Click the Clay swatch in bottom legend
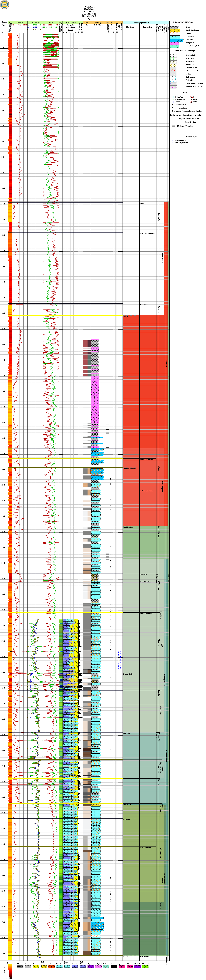Image resolution: width=206 pixels, height=980 pixels. tap(20, 967)
